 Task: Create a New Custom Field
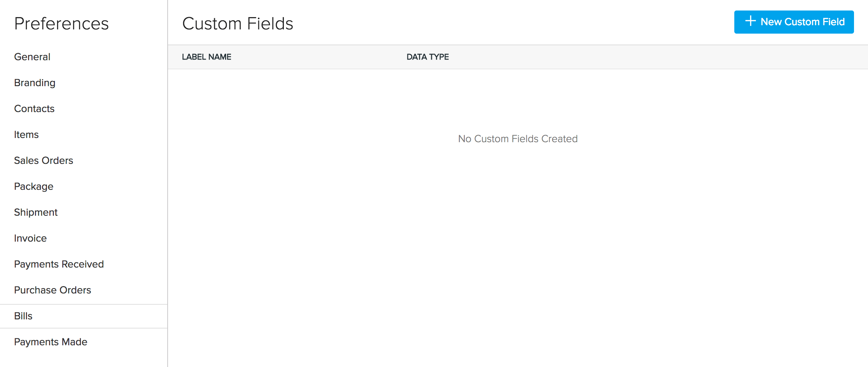(x=793, y=22)
